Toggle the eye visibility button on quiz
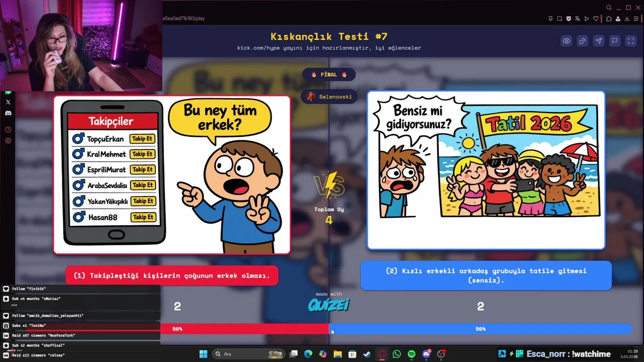The height and width of the screenshot is (362, 644). click(x=567, y=41)
